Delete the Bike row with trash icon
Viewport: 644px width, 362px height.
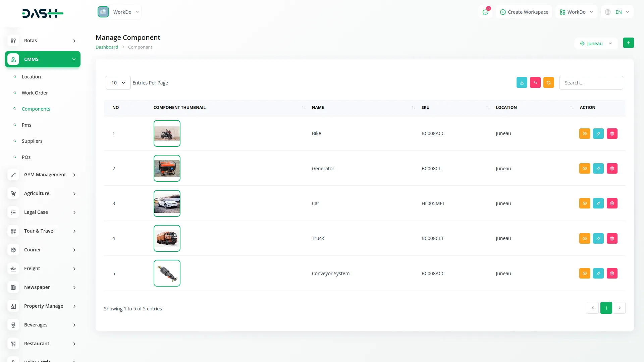[x=612, y=134]
